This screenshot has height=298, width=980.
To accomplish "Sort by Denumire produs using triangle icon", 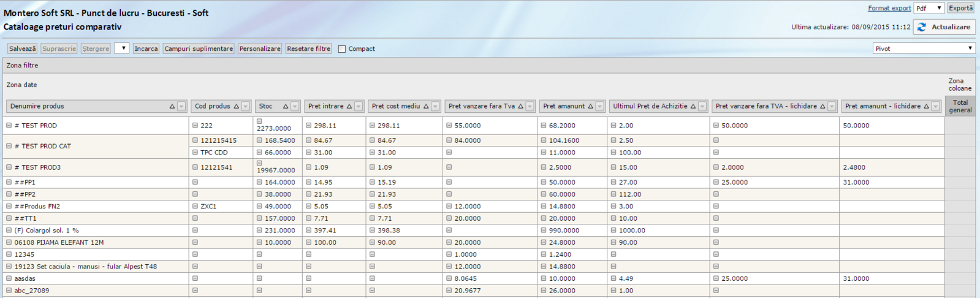I will pyautogui.click(x=172, y=107).
